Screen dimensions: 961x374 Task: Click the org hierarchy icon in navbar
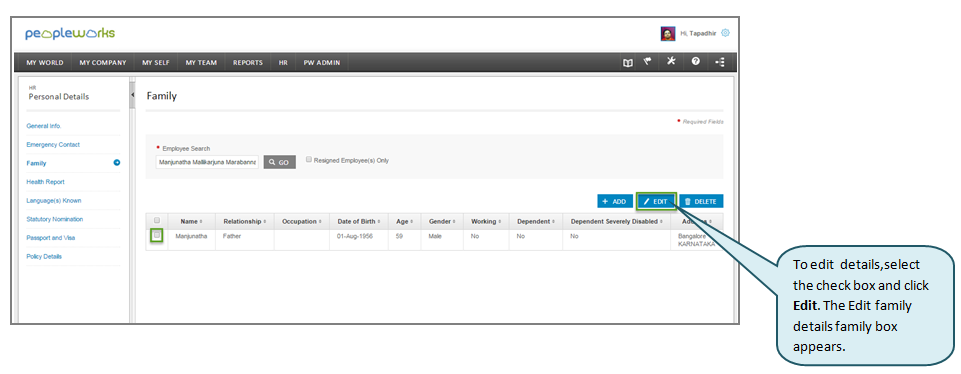(x=720, y=63)
